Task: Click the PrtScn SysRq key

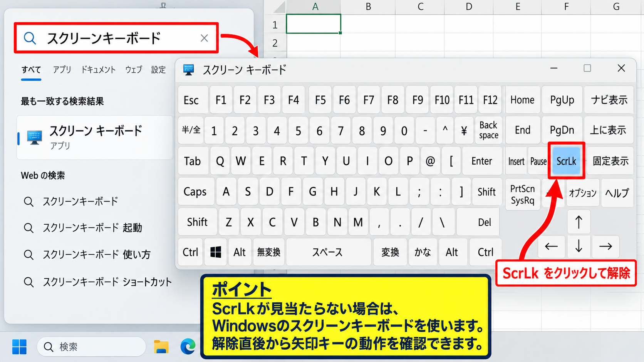Action: click(522, 195)
